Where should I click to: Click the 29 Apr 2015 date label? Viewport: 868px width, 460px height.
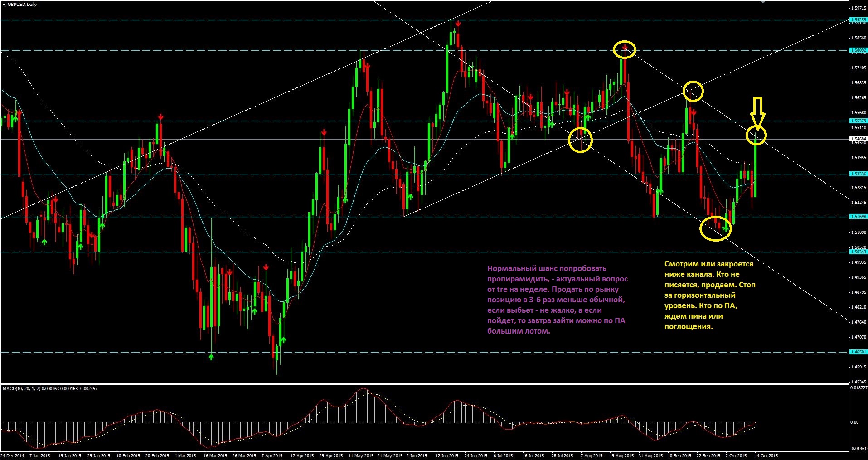(331, 456)
